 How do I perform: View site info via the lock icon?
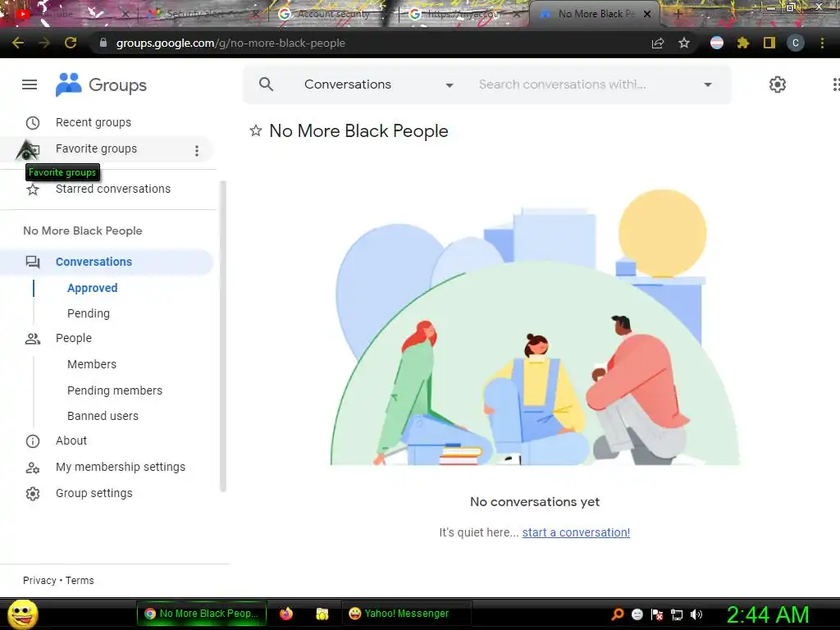pyautogui.click(x=103, y=43)
